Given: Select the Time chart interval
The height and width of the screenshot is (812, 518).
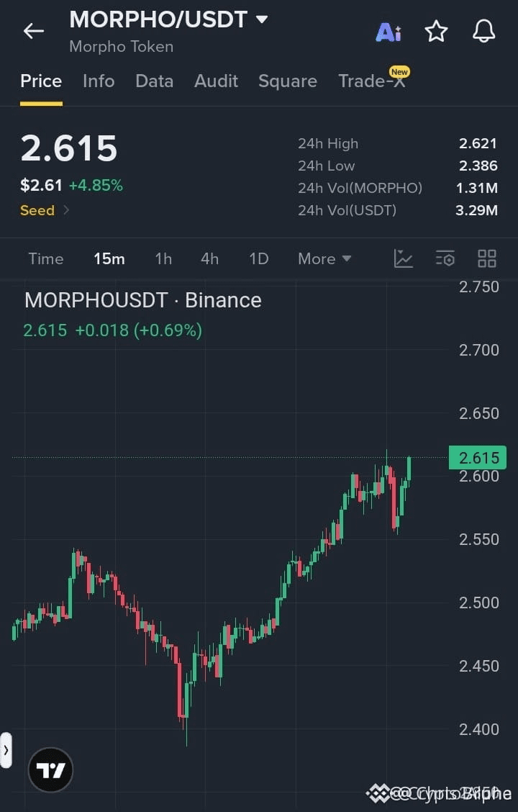Looking at the screenshot, I should pyautogui.click(x=46, y=258).
